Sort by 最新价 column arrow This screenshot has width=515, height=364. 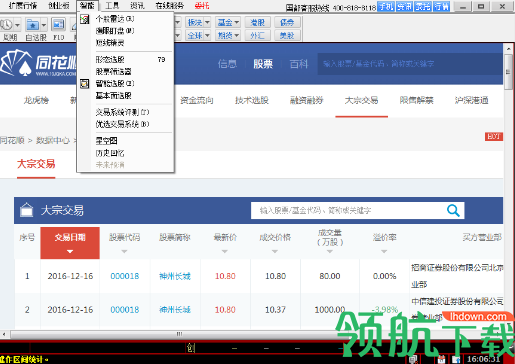pos(225,252)
